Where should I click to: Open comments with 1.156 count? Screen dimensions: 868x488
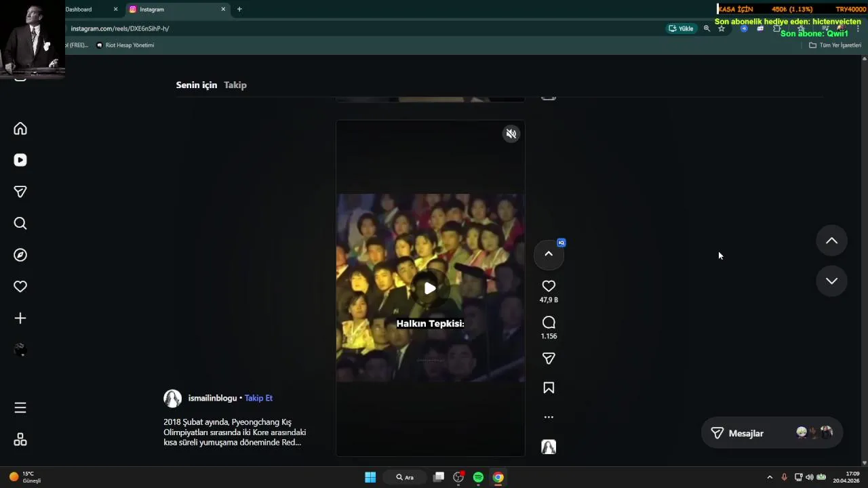(x=549, y=323)
